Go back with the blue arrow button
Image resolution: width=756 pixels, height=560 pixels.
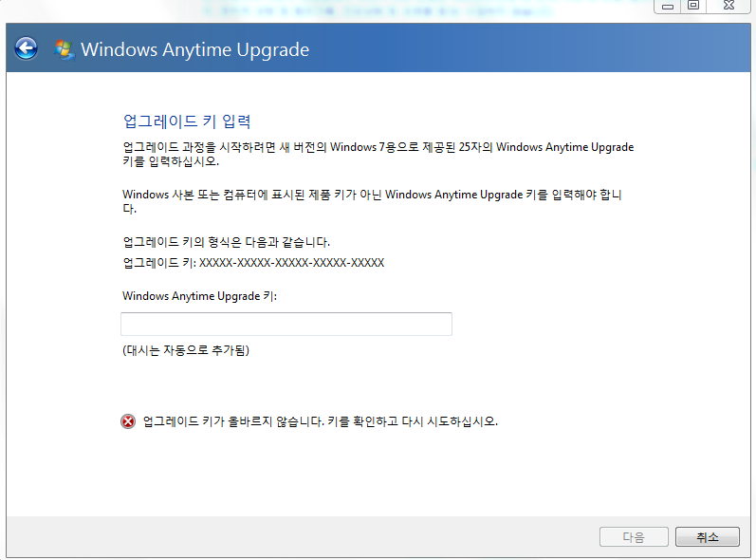[x=26, y=48]
